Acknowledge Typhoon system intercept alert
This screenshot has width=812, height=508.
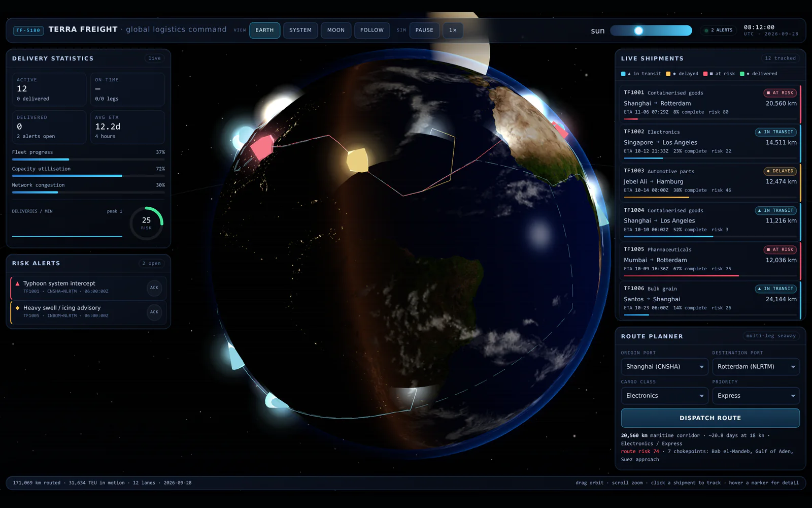tap(154, 288)
